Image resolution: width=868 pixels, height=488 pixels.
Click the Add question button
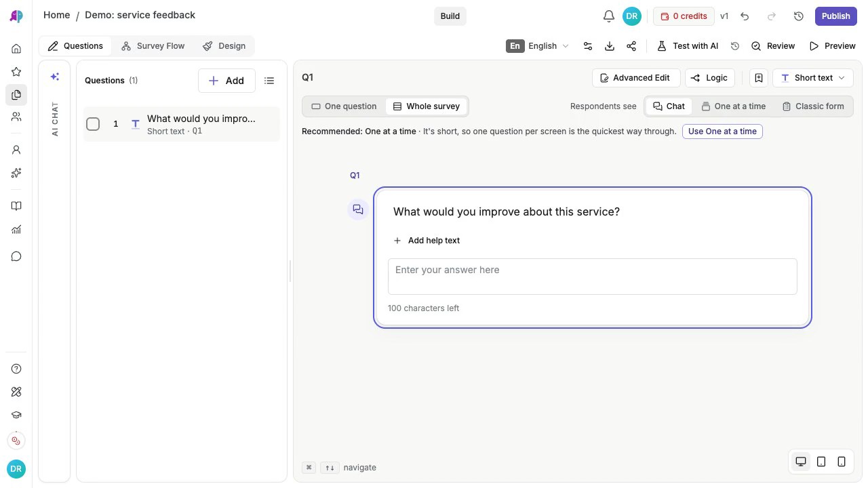226,81
